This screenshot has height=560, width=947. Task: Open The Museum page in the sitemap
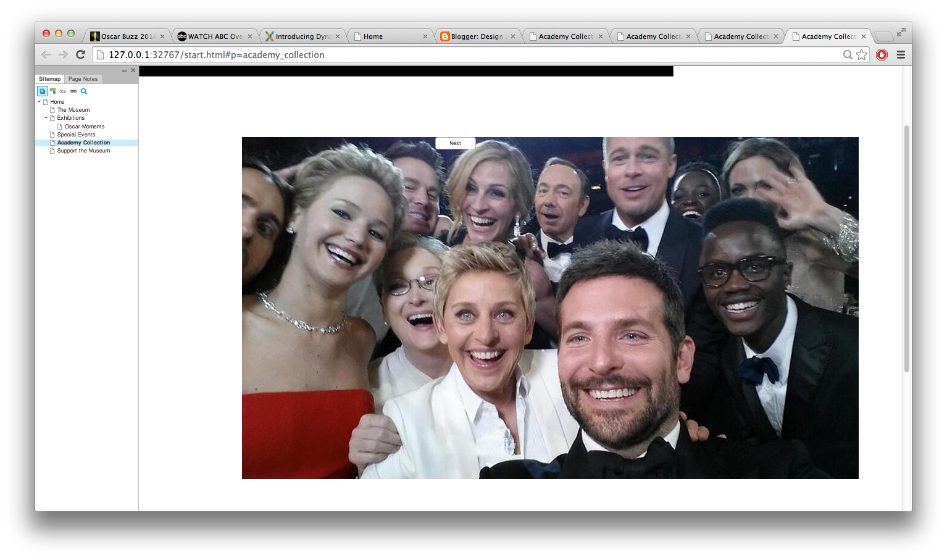73,110
